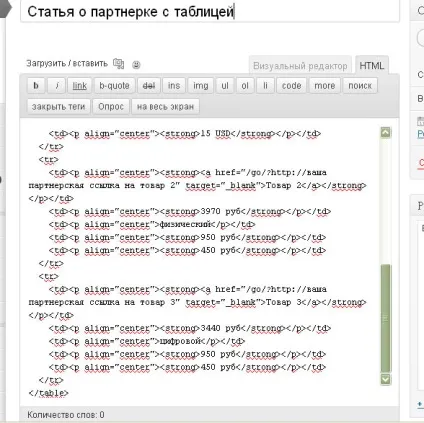This screenshot has width=424, height=423.
Task: Click the green editor scrollbar thumb
Action: tap(386, 318)
